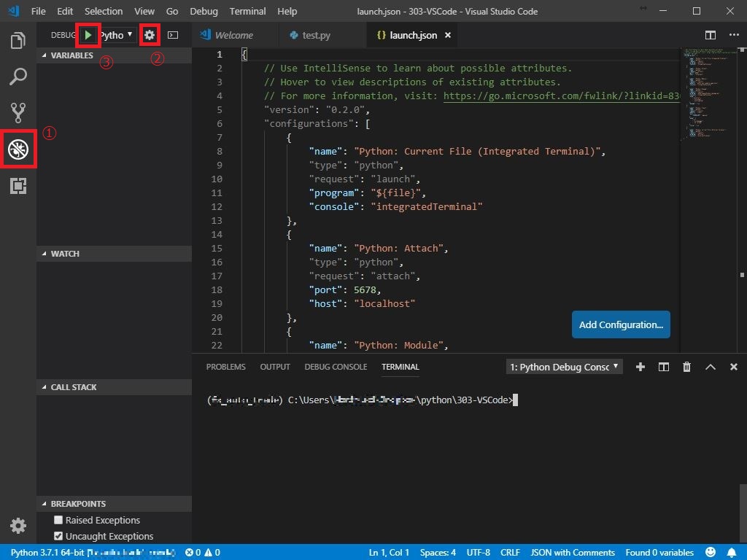Click the editor vertical scrollbar track
The image size is (747, 560).
pos(742,200)
